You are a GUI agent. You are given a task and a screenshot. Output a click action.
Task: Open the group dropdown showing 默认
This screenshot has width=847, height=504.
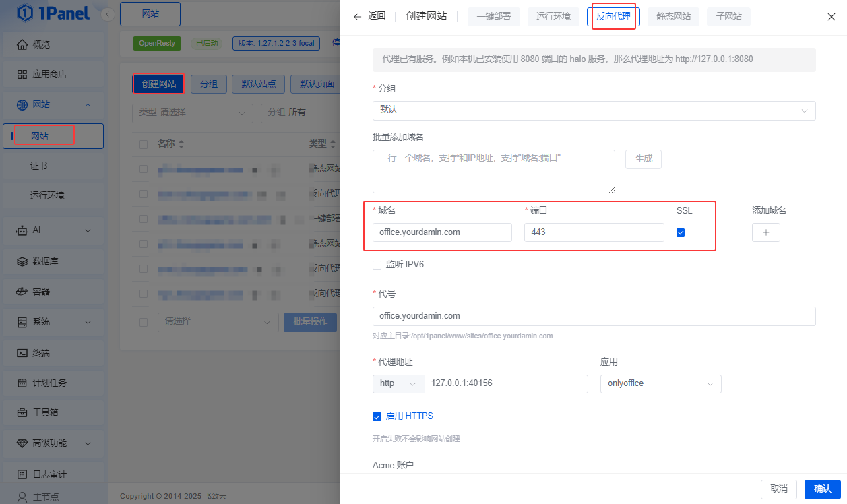pyautogui.click(x=593, y=110)
